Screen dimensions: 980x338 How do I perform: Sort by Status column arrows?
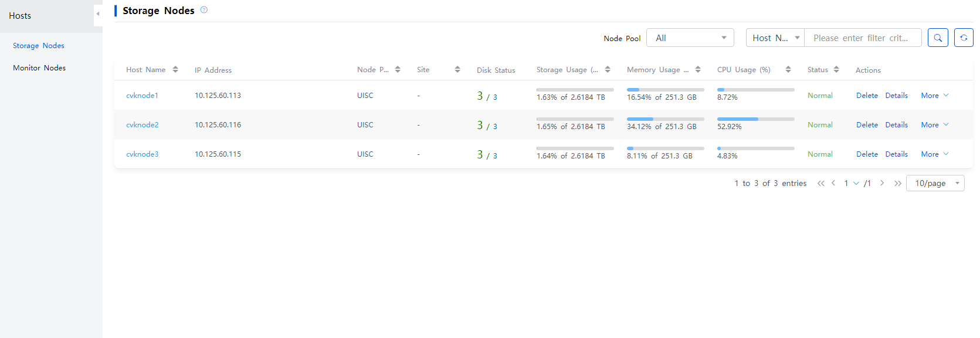836,69
